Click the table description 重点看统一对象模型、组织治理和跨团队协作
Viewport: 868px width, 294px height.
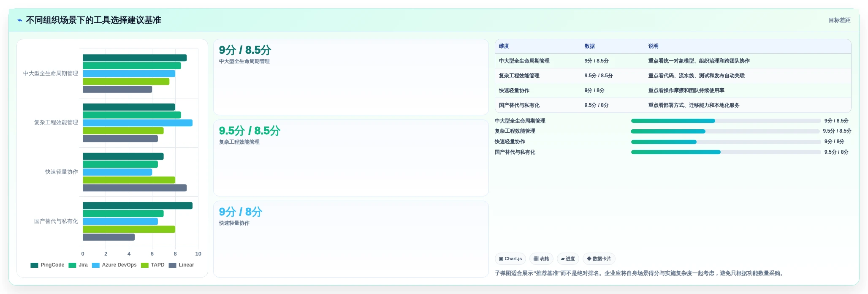coord(699,61)
